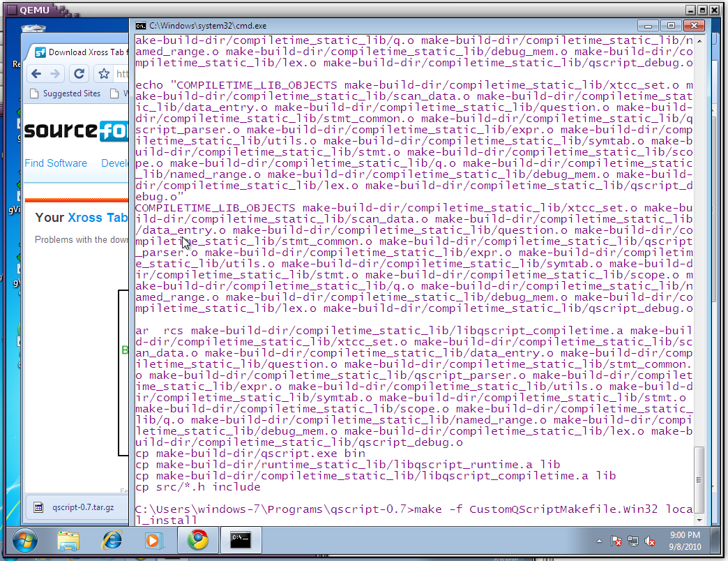
Task: Launch Internet Explorer from the taskbar
Action: click(x=112, y=541)
